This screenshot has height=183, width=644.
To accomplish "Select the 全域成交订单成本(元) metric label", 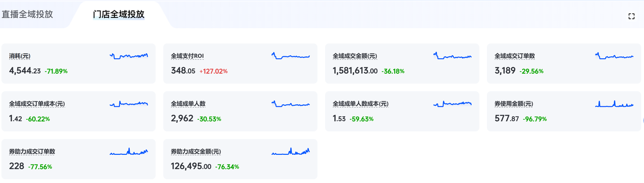I will click(37, 104).
